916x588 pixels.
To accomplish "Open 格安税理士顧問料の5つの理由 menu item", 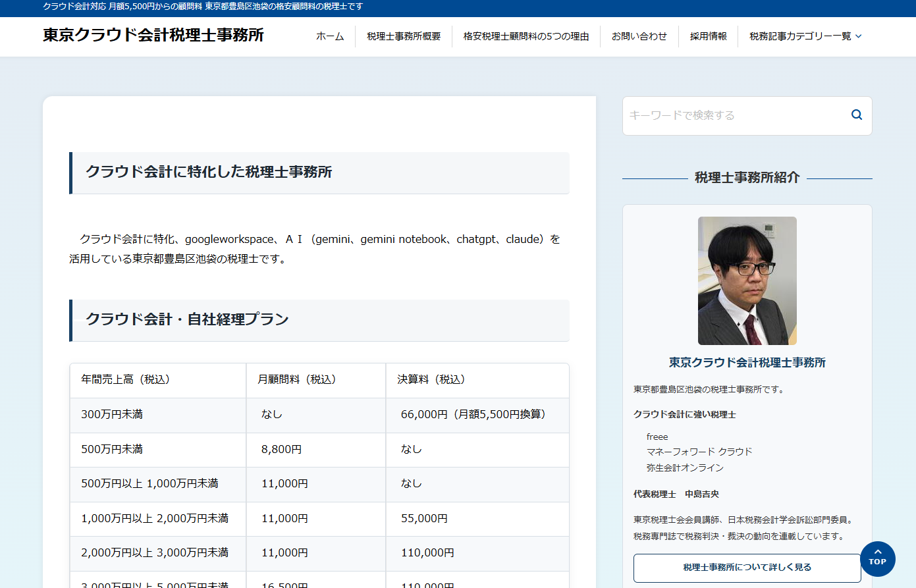I will click(526, 36).
